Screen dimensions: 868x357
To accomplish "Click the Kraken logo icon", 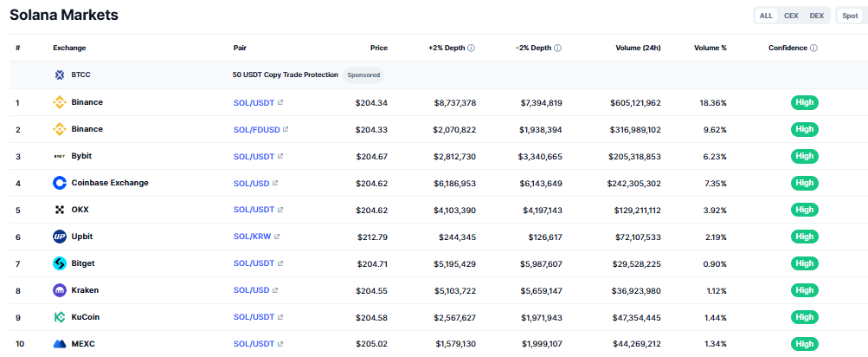I will point(60,290).
